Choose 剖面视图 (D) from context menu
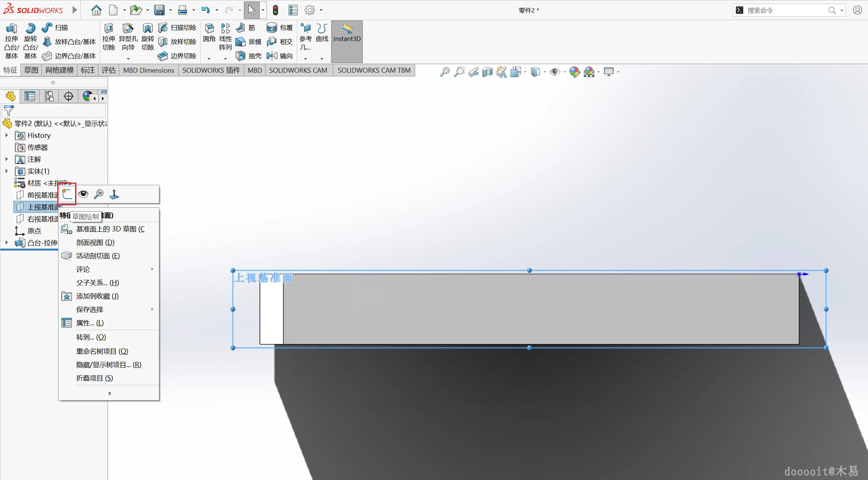 pos(95,243)
